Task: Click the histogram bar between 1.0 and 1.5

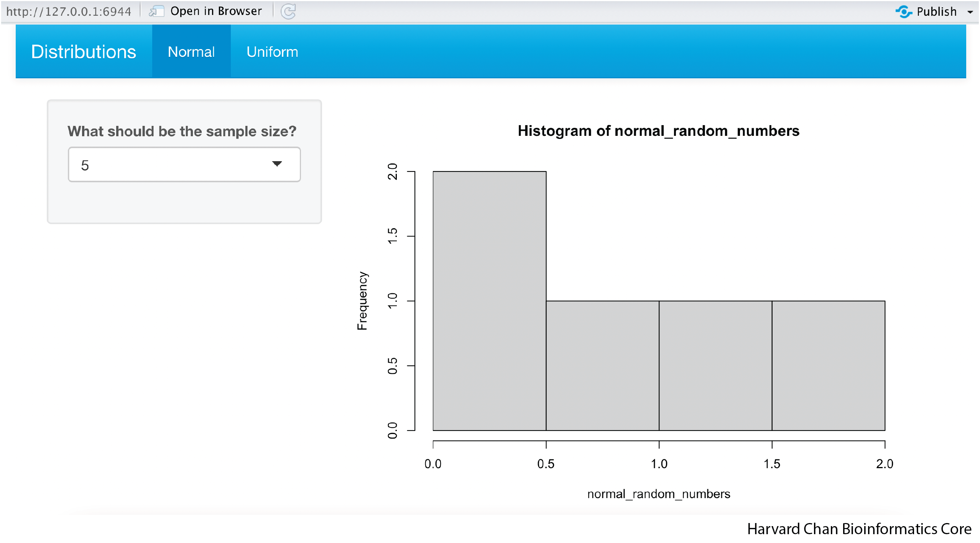Action: (x=715, y=365)
